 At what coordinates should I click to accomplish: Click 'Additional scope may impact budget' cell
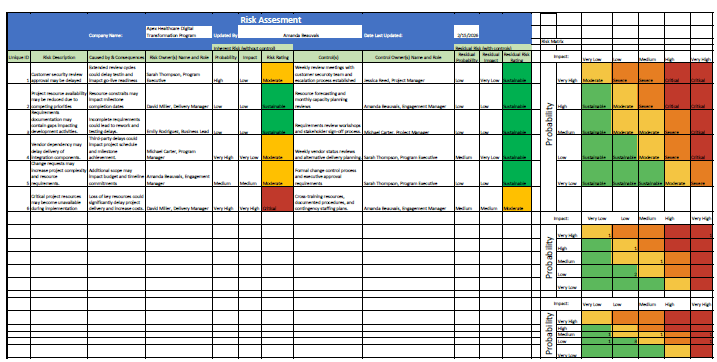tap(116, 174)
